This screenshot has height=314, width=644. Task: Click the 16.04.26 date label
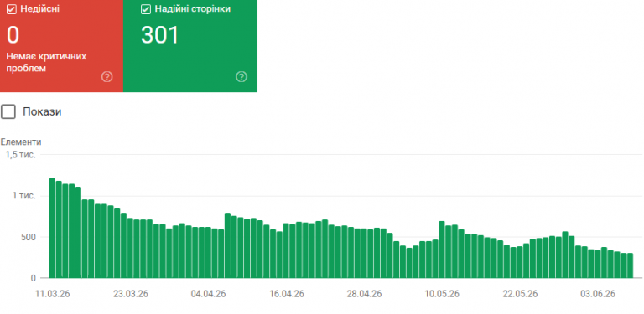click(x=286, y=294)
